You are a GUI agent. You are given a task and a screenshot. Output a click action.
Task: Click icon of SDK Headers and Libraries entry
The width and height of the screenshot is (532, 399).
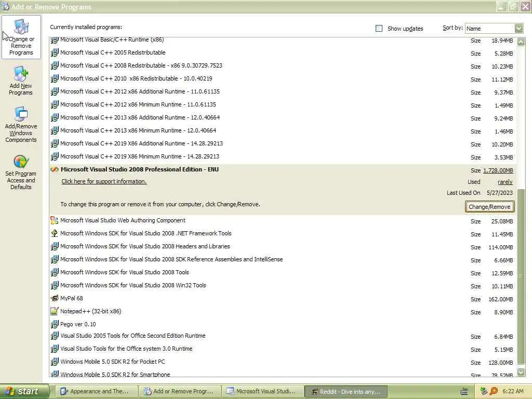pyautogui.click(x=54, y=247)
